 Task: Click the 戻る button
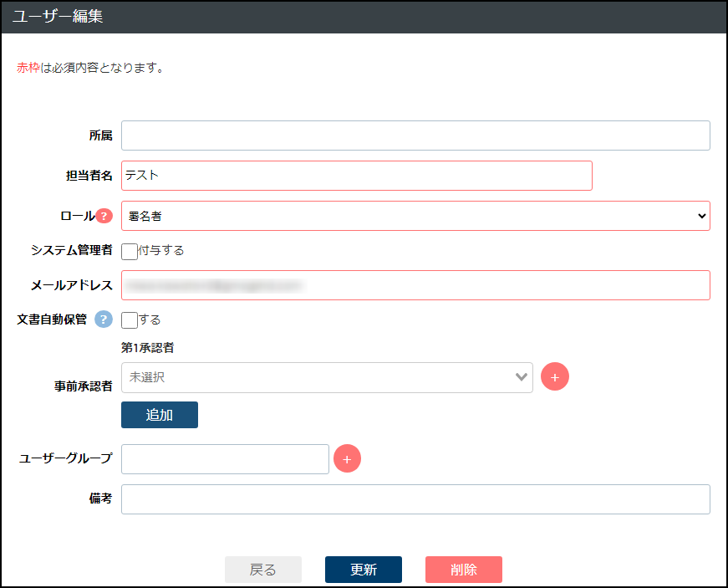pyautogui.click(x=262, y=570)
